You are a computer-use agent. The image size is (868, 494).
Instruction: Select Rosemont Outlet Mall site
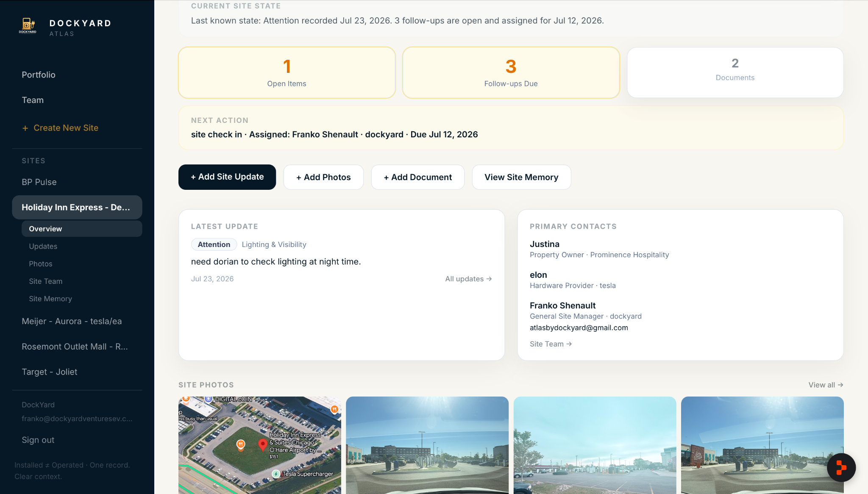(x=75, y=347)
